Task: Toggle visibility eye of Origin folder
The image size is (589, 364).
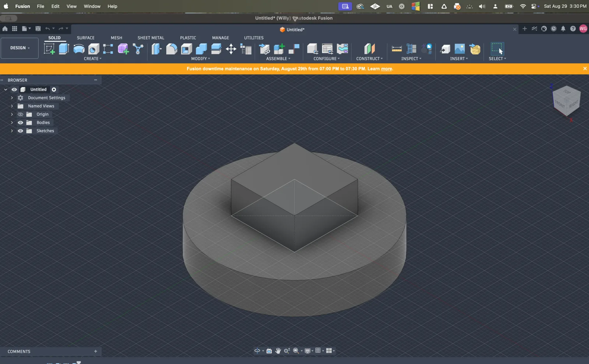Action: [x=20, y=114]
